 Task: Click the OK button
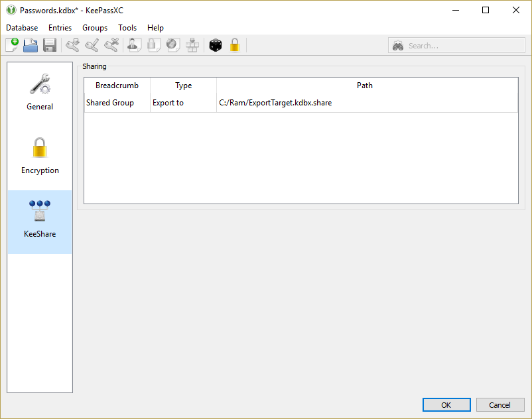[446, 405]
